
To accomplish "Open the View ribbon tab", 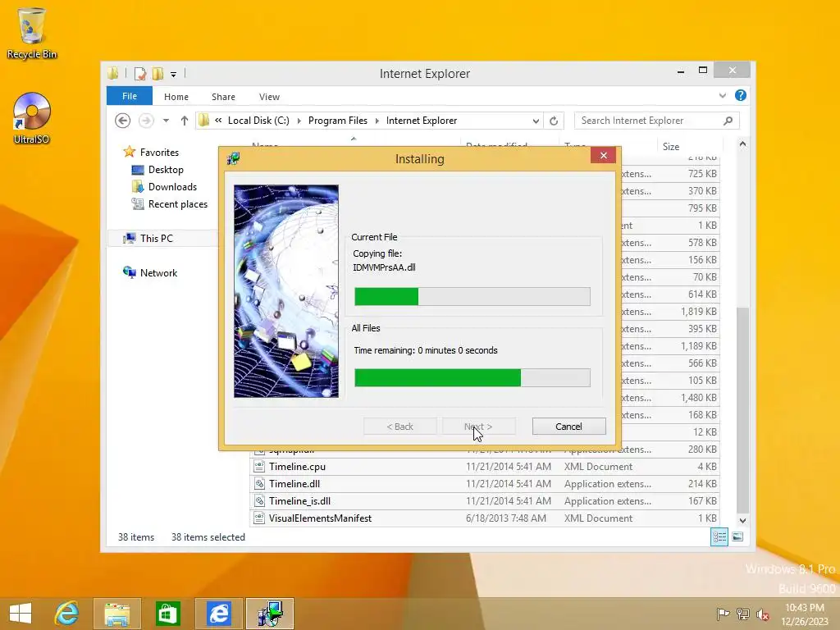I will click(269, 97).
